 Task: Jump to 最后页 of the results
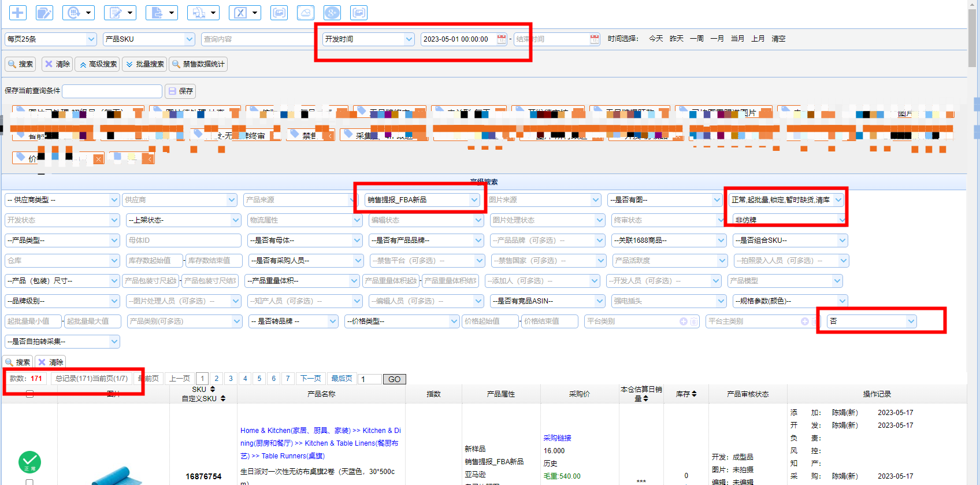click(x=341, y=379)
